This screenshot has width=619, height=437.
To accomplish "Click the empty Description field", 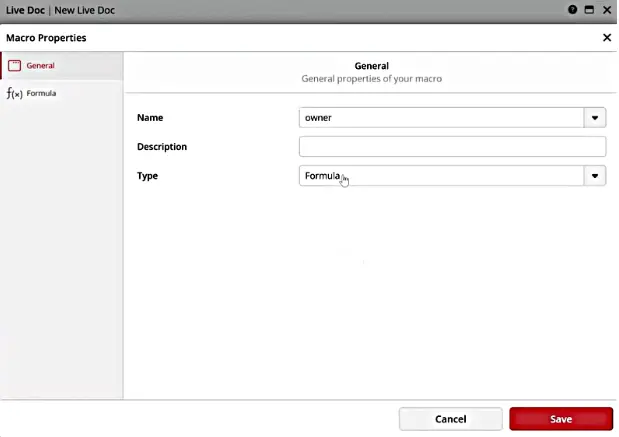I will tap(452, 146).
